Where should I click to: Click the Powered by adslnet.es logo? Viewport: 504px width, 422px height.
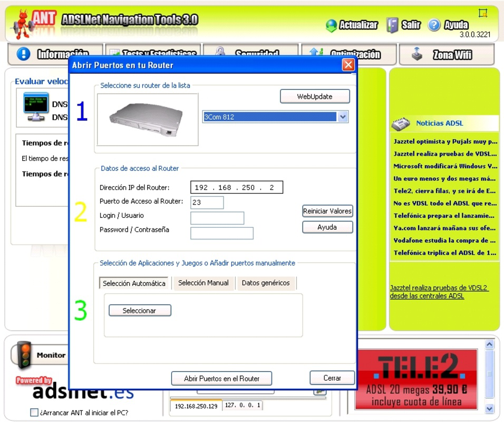[x=75, y=388]
